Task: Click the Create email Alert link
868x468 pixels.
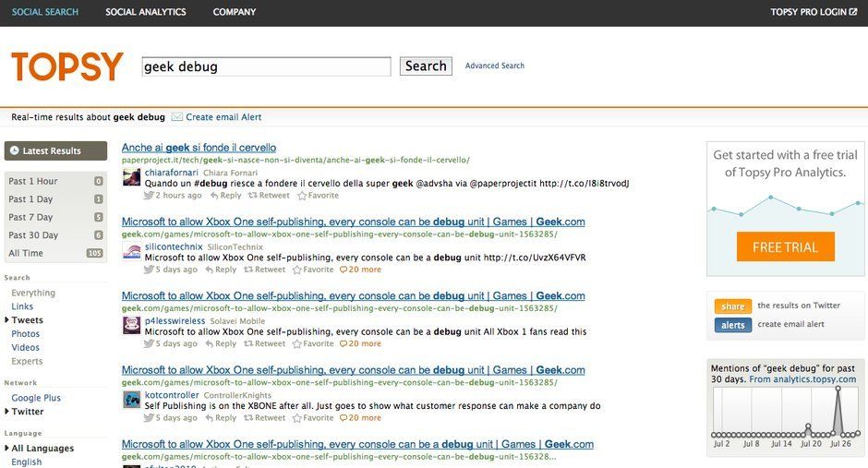Action: [223, 116]
